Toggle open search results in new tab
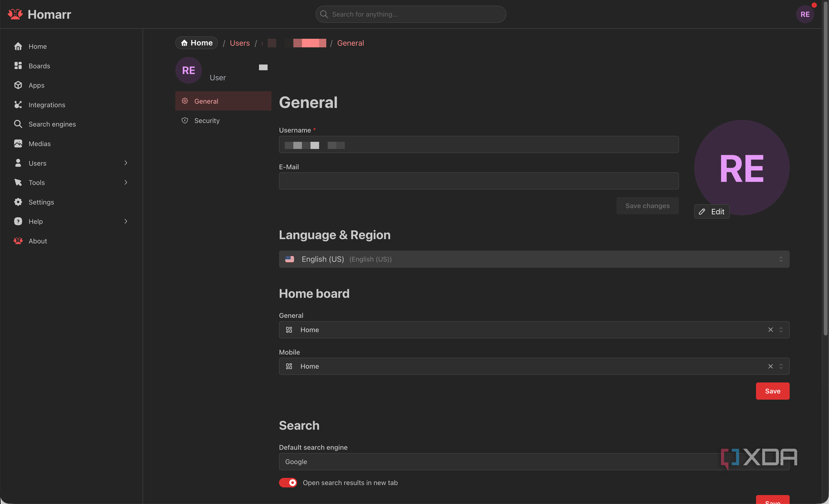This screenshot has width=829, height=504. (288, 482)
